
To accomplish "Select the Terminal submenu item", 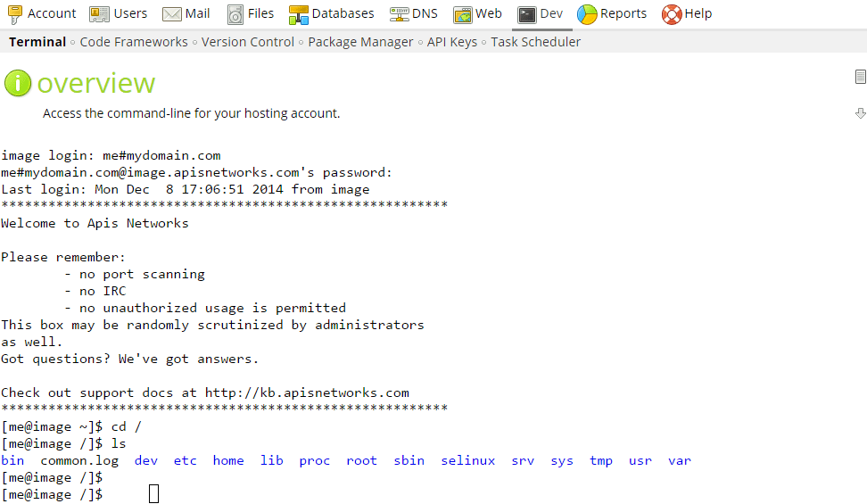I will (37, 42).
